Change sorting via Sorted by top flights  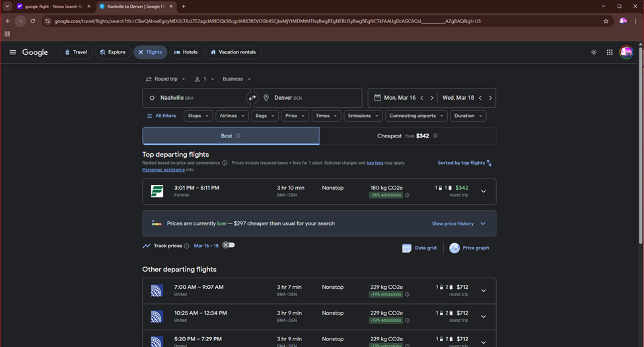tap(464, 163)
